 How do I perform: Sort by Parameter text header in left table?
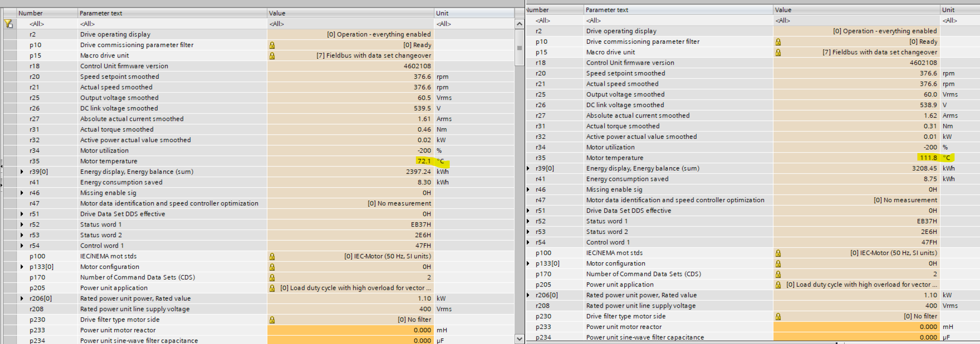(x=101, y=13)
